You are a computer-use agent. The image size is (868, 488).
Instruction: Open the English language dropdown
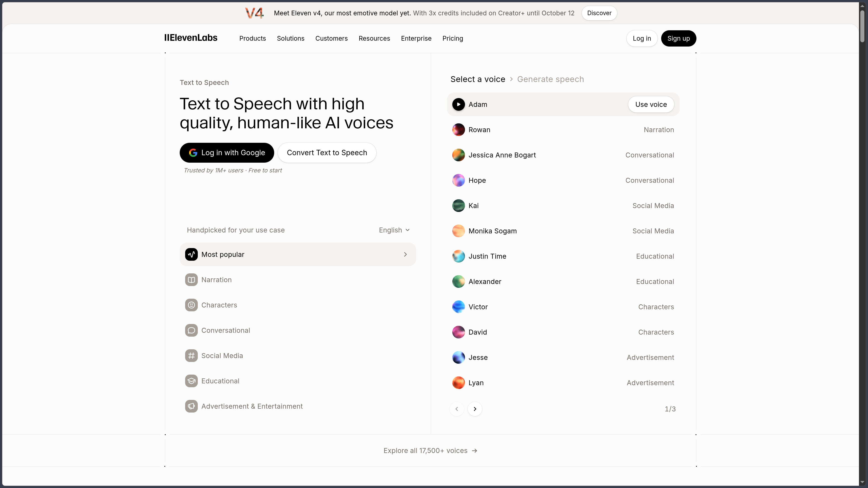(x=394, y=230)
